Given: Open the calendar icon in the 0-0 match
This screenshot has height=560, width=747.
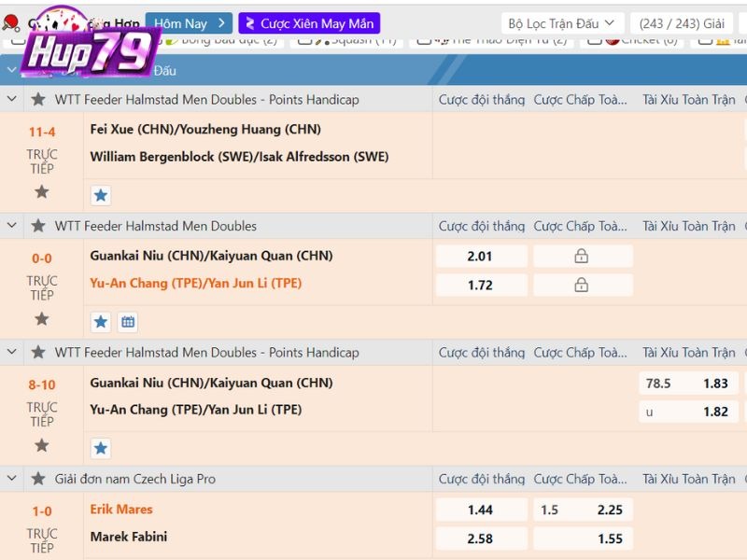Looking at the screenshot, I should (128, 322).
